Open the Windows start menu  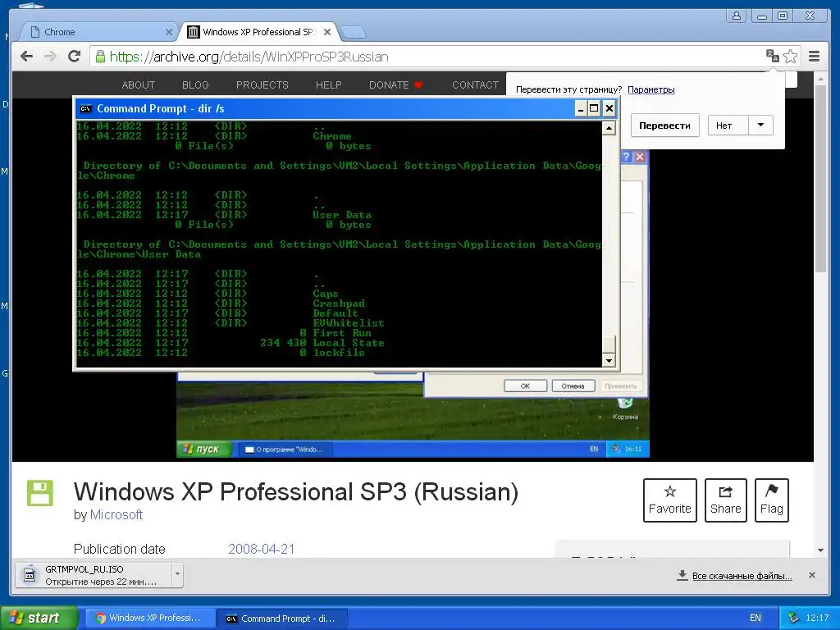click(39, 618)
